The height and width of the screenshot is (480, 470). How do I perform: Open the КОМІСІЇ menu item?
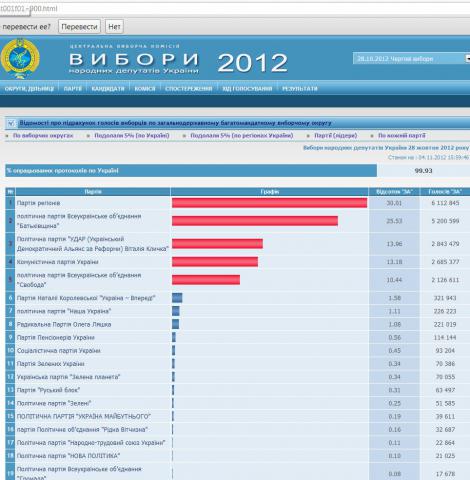pos(145,89)
